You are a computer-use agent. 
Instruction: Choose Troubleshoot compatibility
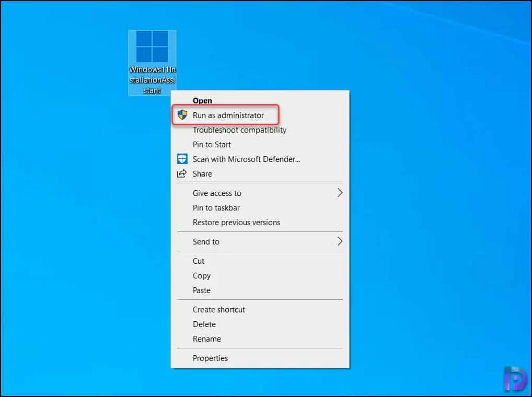260,130
